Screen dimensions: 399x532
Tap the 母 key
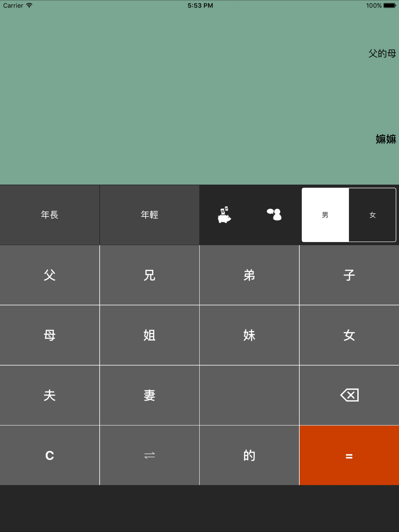[49, 335]
